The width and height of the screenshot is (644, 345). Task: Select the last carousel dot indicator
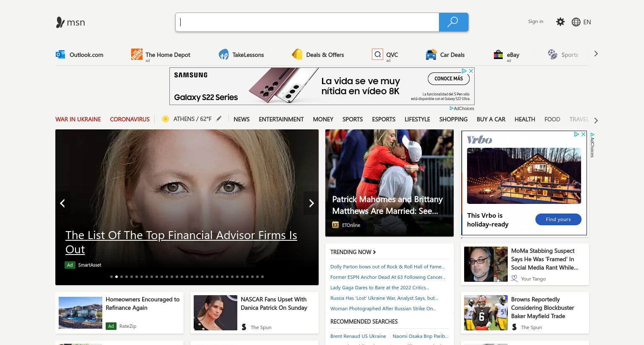click(x=262, y=277)
